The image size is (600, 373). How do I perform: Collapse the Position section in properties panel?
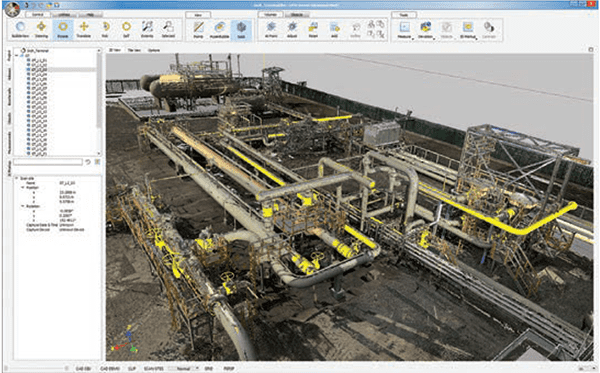pyautogui.click(x=23, y=188)
